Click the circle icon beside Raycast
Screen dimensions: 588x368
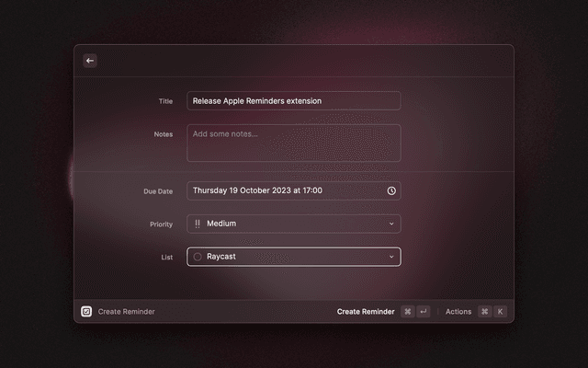coord(198,257)
